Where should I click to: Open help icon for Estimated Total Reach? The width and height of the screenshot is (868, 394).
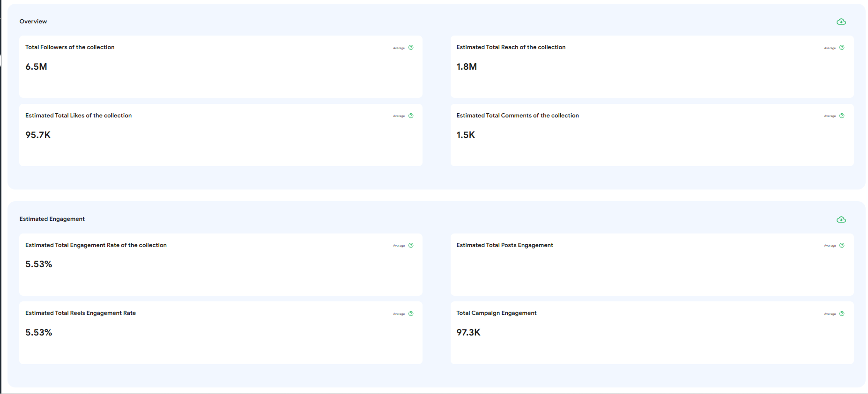(842, 48)
